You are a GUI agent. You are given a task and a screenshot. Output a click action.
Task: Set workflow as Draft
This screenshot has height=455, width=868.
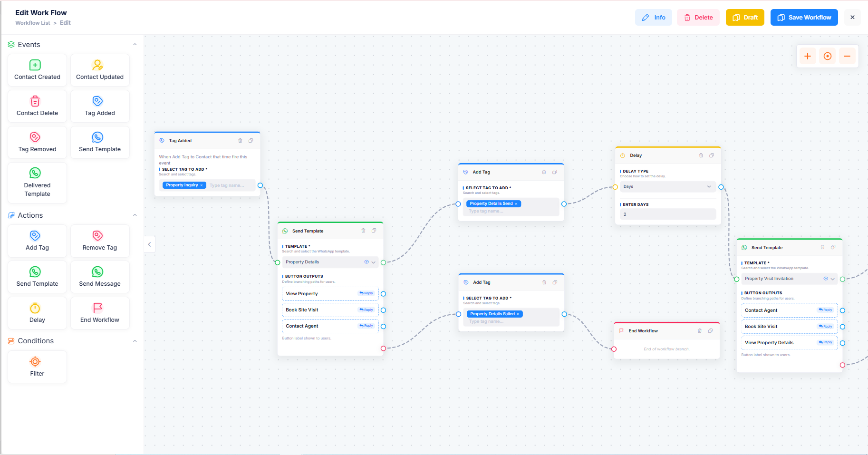[745, 18]
